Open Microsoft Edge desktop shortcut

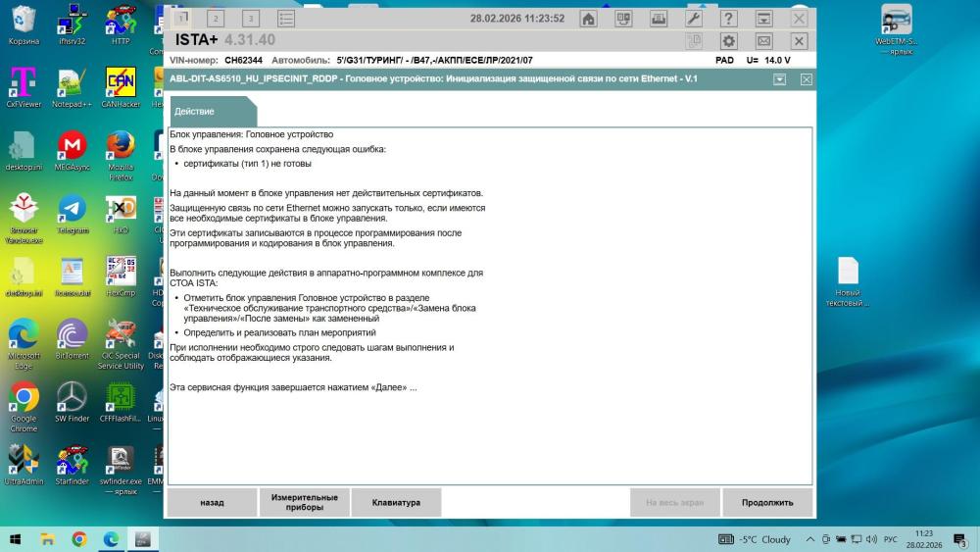point(24,345)
